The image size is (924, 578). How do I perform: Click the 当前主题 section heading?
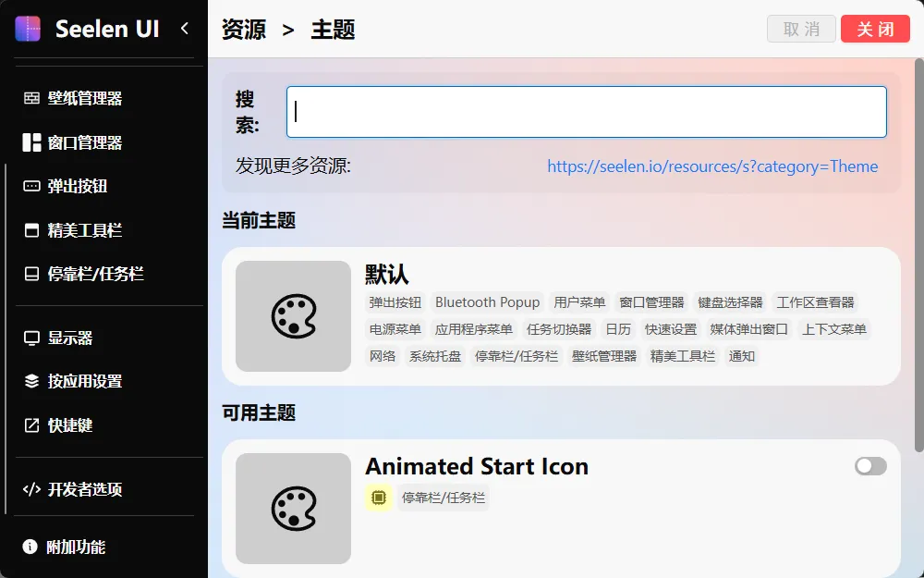tap(259, 221)
